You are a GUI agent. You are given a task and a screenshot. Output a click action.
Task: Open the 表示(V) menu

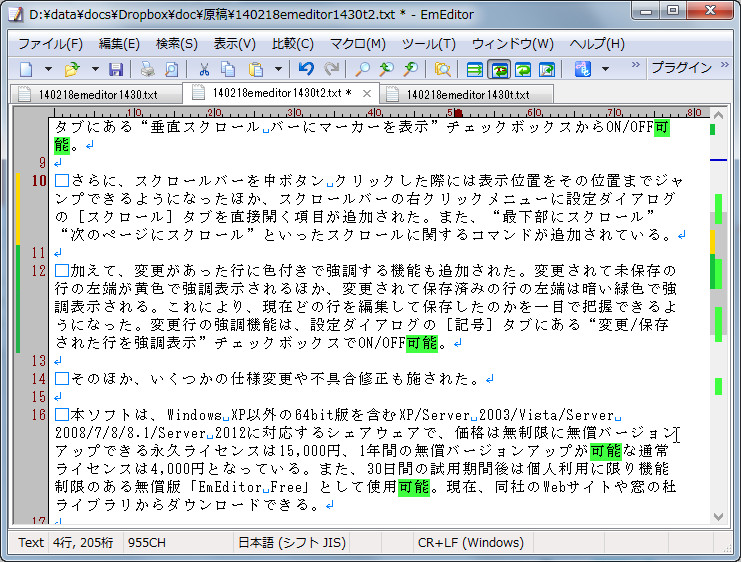[x=234, y=44]
